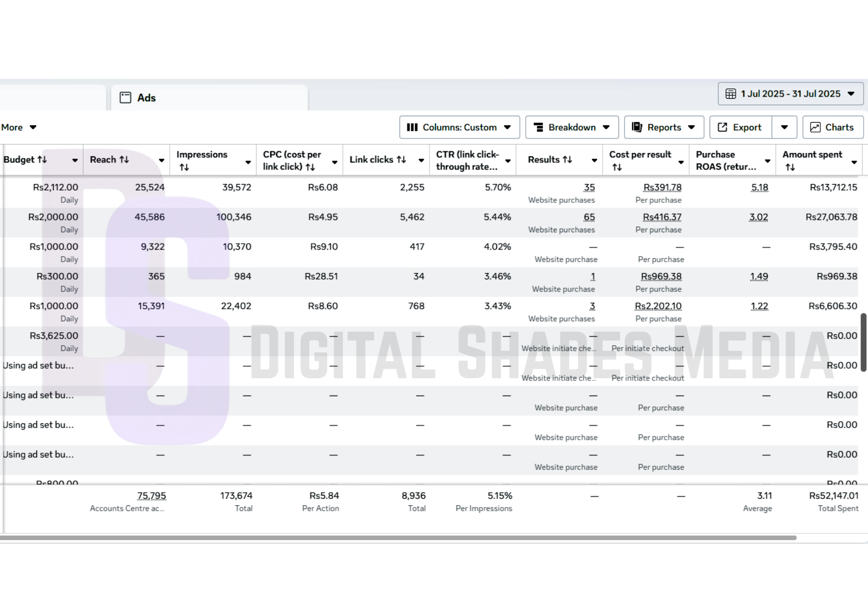The width and height of the screenshot is (868, 597).
Task: Click the vertical scrollbar on right edge
Action: click(864, 342)
